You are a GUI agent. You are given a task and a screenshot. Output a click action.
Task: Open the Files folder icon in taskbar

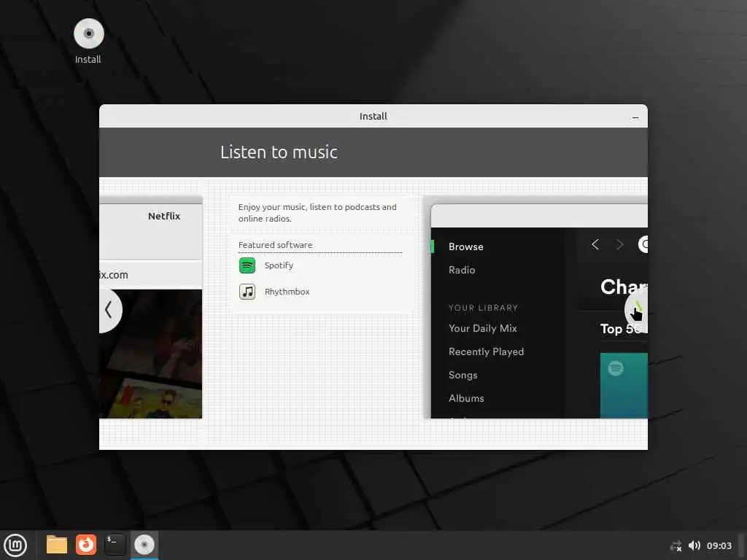click(x=57, y=545)
